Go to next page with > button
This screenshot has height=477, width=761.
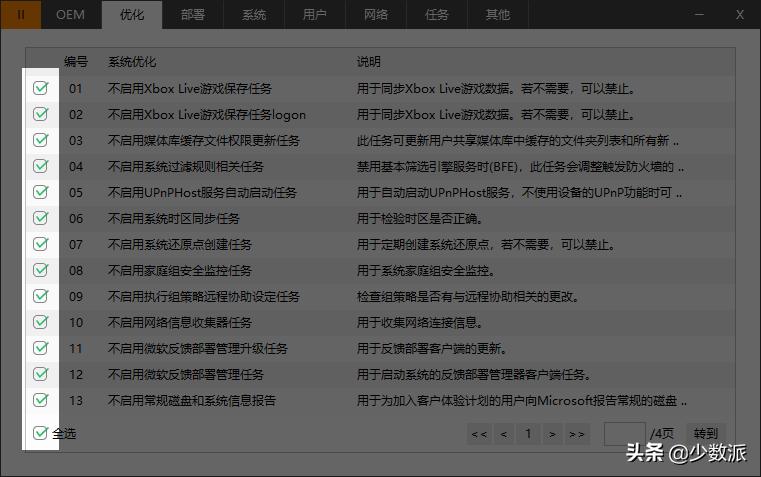pyautogui.click(x=552, y=434)
